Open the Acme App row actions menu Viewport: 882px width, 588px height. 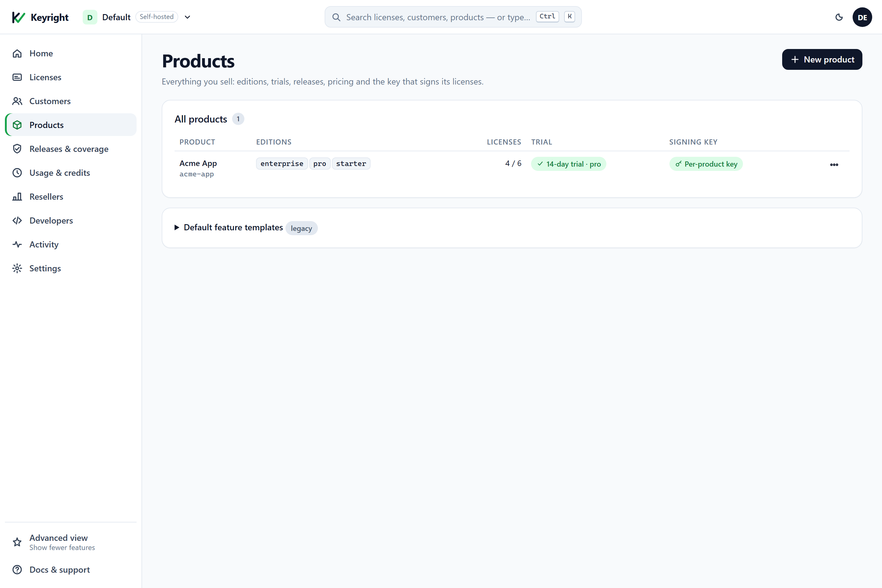[x=834, y=165]
